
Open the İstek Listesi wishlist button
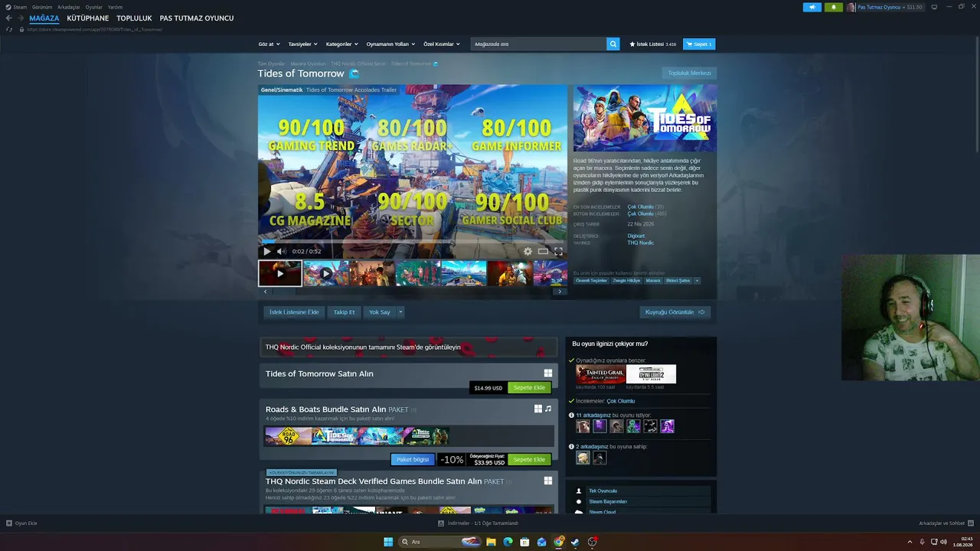coord(653,44)
